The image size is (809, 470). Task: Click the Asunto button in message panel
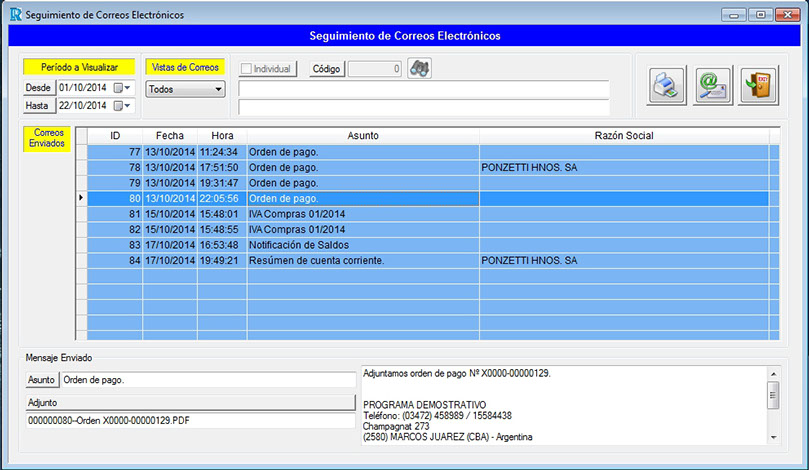tap(41, 380)
